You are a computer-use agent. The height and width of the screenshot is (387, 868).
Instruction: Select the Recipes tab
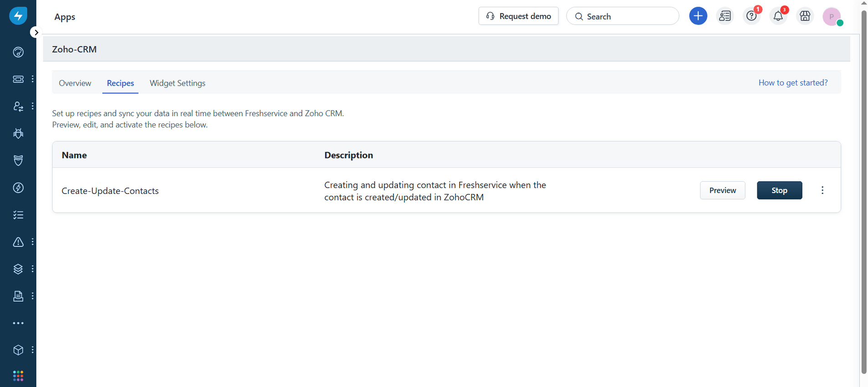click(120, 83)
